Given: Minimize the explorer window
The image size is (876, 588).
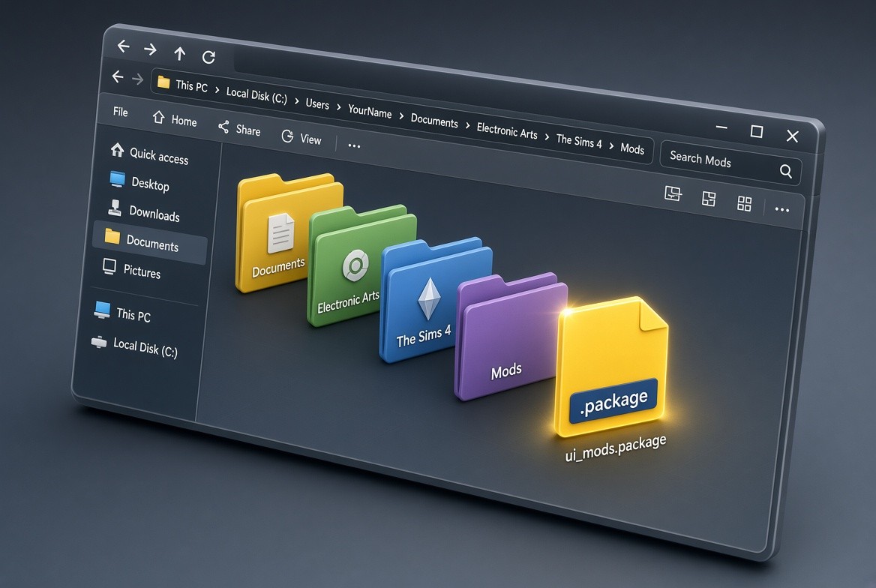Looking at the screenshot, I should point(721,127).
